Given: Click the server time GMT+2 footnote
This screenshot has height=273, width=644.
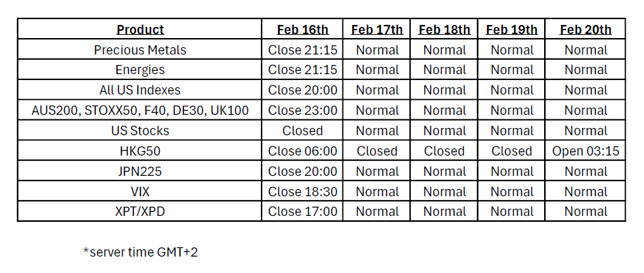Looking at the screenshot, I should pyautogui.click(x=140, y=252).
